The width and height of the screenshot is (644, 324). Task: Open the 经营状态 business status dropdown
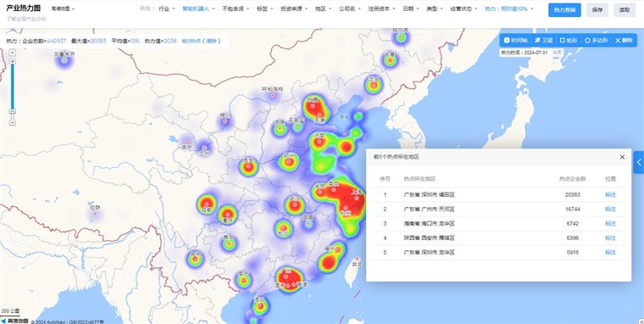[464, 8]
